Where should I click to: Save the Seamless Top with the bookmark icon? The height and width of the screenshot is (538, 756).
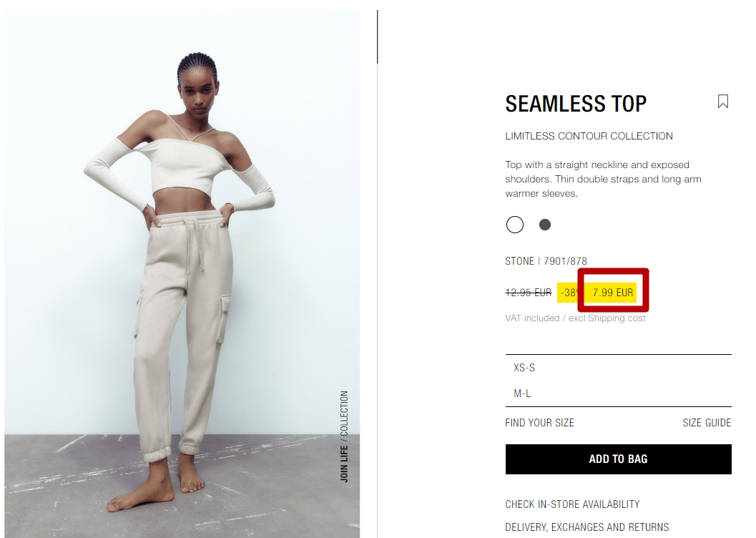[722, 102]
